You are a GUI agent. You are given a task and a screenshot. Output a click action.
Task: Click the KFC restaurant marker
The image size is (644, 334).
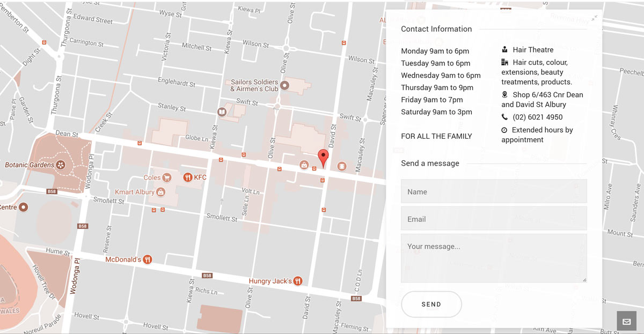pyautogui.click(x=188, y=177)
